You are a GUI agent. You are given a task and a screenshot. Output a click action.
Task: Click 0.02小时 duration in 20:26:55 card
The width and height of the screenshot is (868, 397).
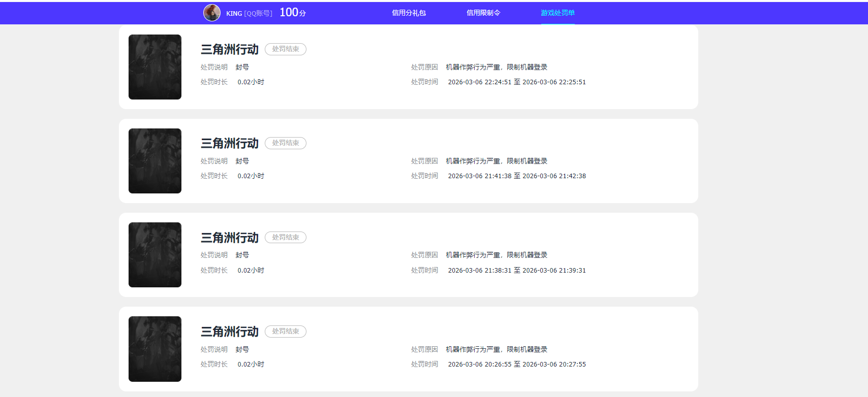[251, 364]
